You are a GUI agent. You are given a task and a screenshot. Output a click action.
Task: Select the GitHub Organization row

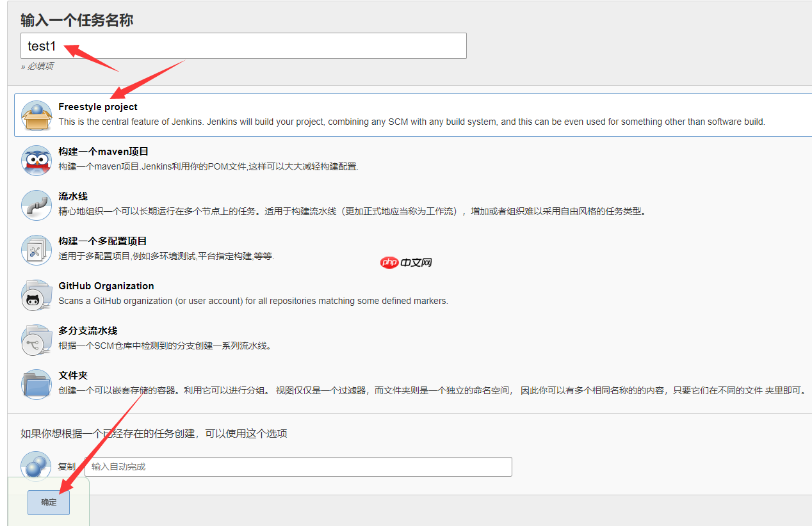click(256, 294)
